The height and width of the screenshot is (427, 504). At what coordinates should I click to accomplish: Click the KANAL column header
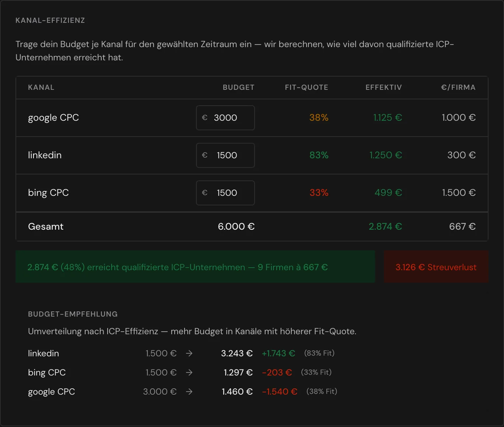[41, 88]
